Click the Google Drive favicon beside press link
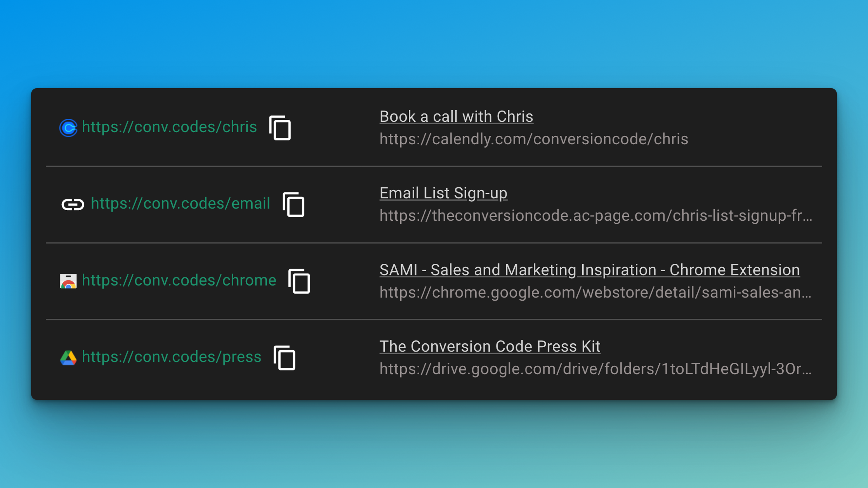 (68, 357)
